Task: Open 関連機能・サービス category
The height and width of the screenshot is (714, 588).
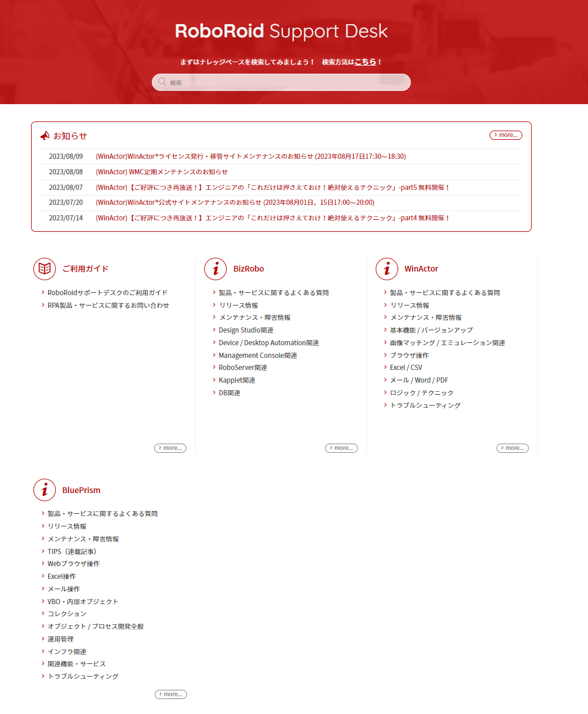Action: click(x=77, y=664)
